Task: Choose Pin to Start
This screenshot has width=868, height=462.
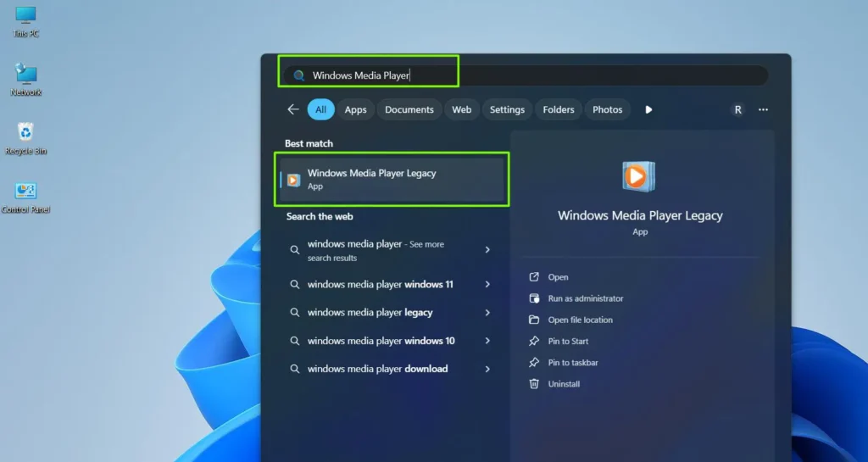Action: (568, 342)
